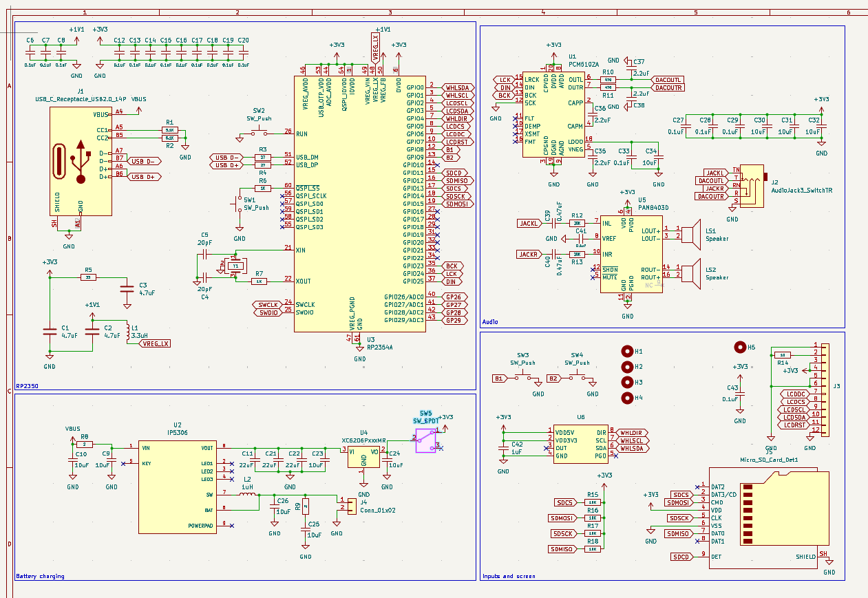Select resistor R3 on the USB_DM line
868x598 pixels.
[262, 157]
